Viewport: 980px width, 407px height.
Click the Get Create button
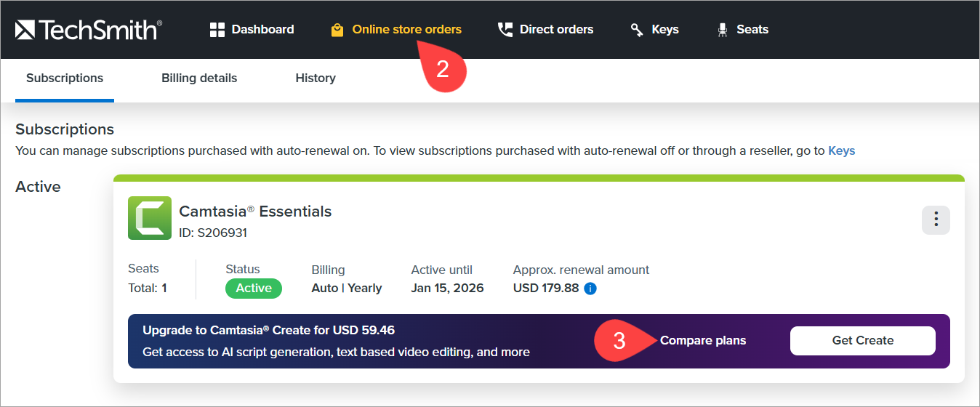click(863, 340)
